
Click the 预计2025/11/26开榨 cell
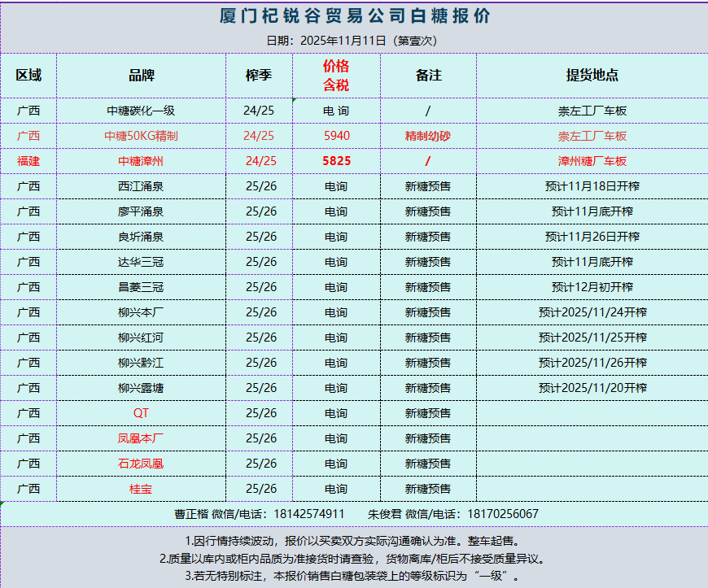(592, 364)
